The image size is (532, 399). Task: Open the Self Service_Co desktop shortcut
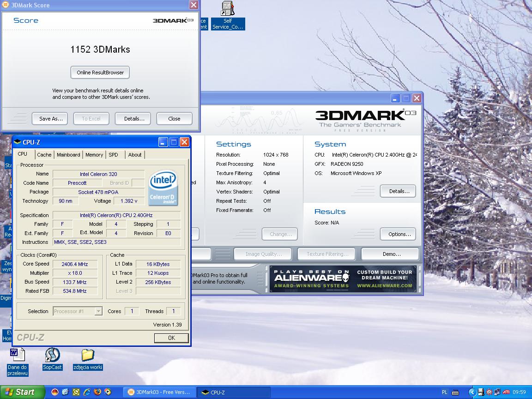pyautogui.click(x=228, y=15)
